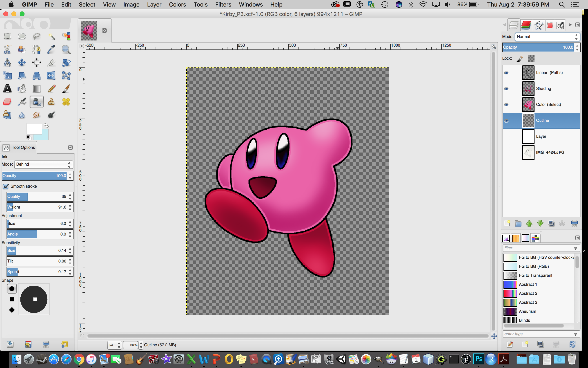Select the Pencil tool
The height and width of the screenshot is (368, 588).
51,89
